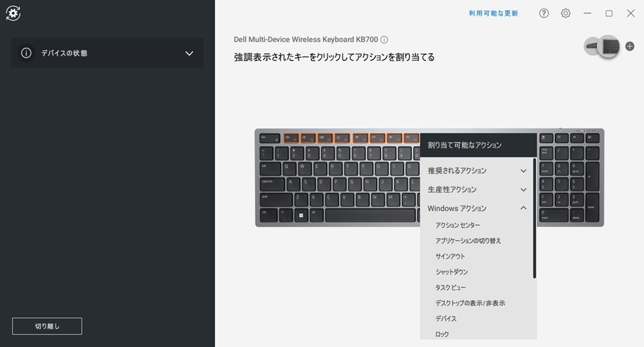The image size is (644, 347).
Task: Select the highlighted F4 key
Action: pos(341,138)
